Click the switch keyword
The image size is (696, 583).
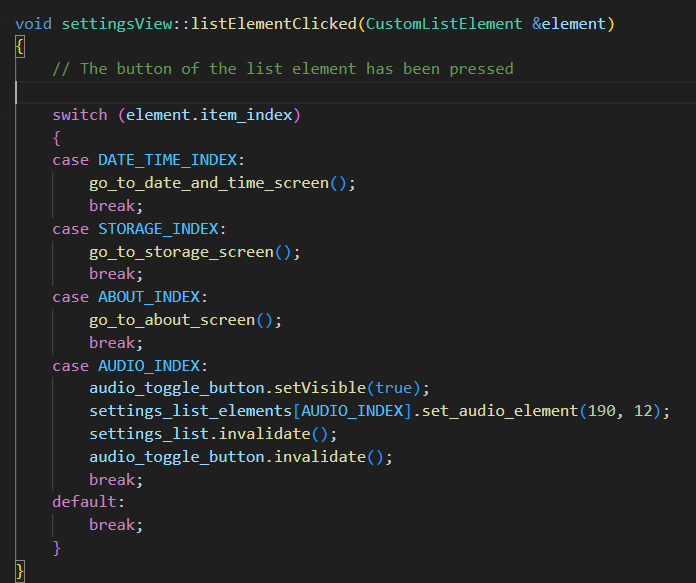(80, 115)
